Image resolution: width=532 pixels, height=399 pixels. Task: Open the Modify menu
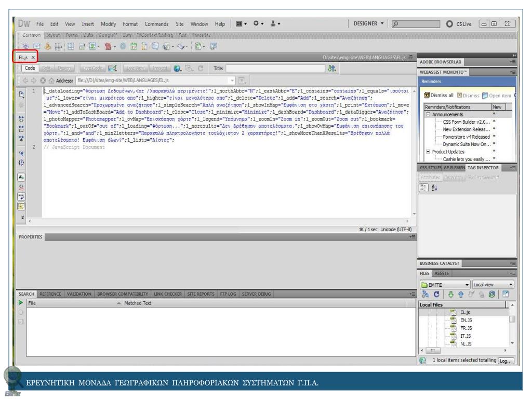(108, 24)
